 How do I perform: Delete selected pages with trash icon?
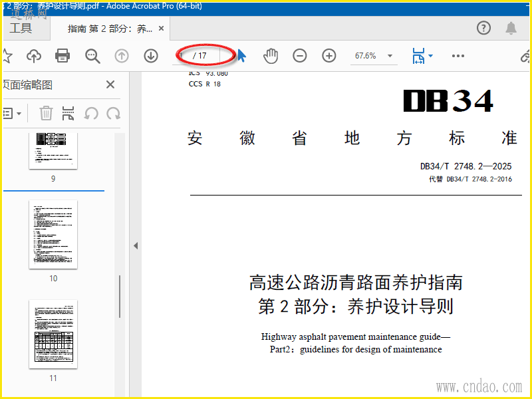pos(46,113)
